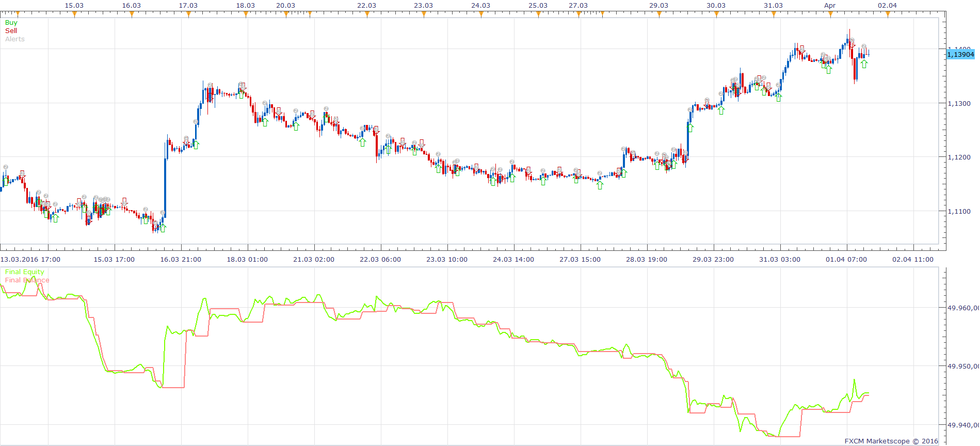Click the orange day marker below 23.03
The height and width of the screenshot is (446, 980).
[424, 14]
